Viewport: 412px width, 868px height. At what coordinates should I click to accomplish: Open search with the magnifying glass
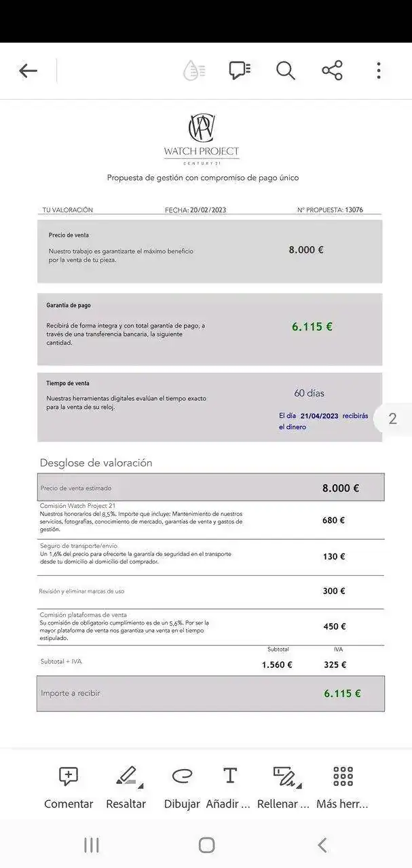286,71
